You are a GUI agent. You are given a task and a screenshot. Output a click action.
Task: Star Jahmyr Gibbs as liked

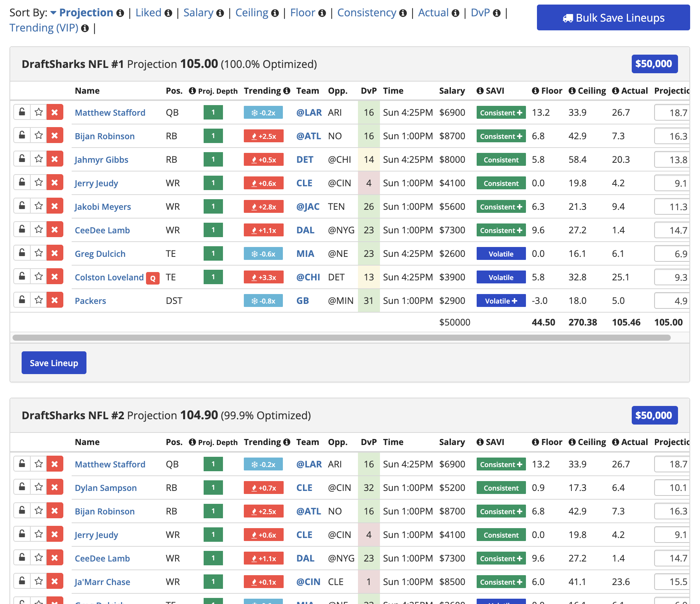coord(39,159)
